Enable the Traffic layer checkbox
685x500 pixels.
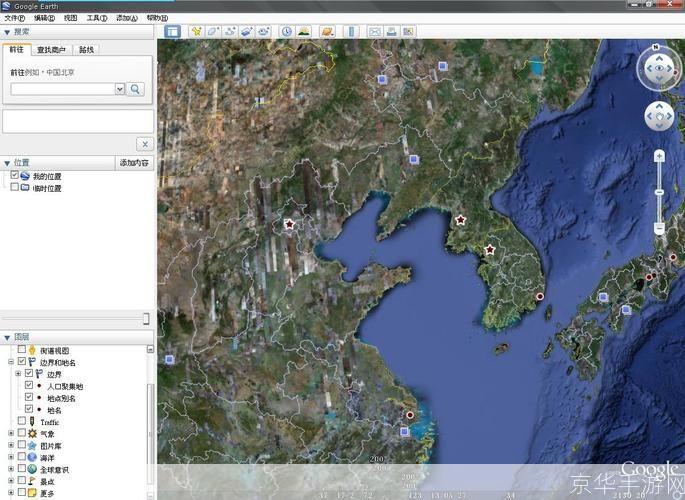coord(21,421)
